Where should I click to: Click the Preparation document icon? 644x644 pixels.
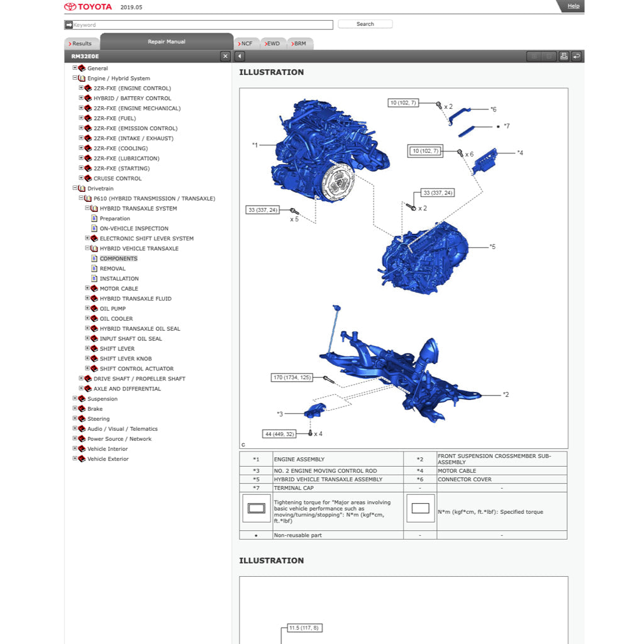click(x=94, y=218)
